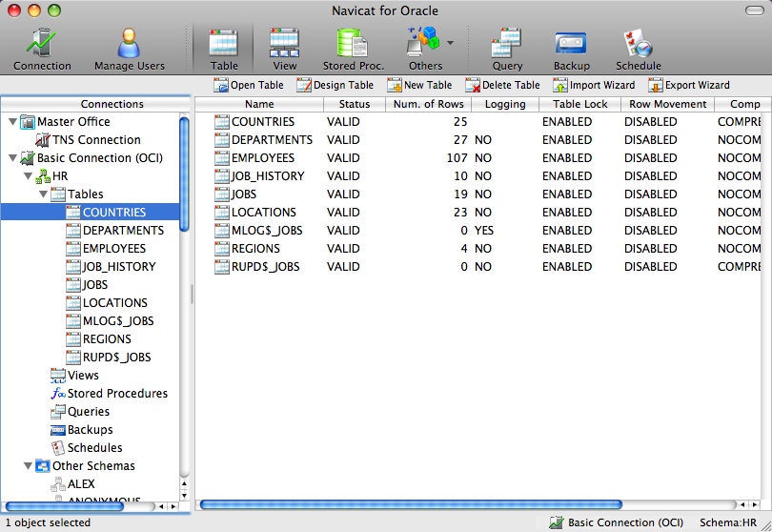This screenshot has width=772, height=532.
Task: Select JOB_HISTORY in the connections tree
Action: pos(111,267)
